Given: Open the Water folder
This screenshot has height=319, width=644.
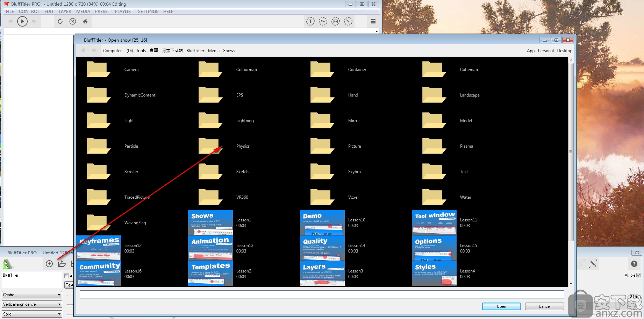Looking at the screenshot, I should coord(434,197).
